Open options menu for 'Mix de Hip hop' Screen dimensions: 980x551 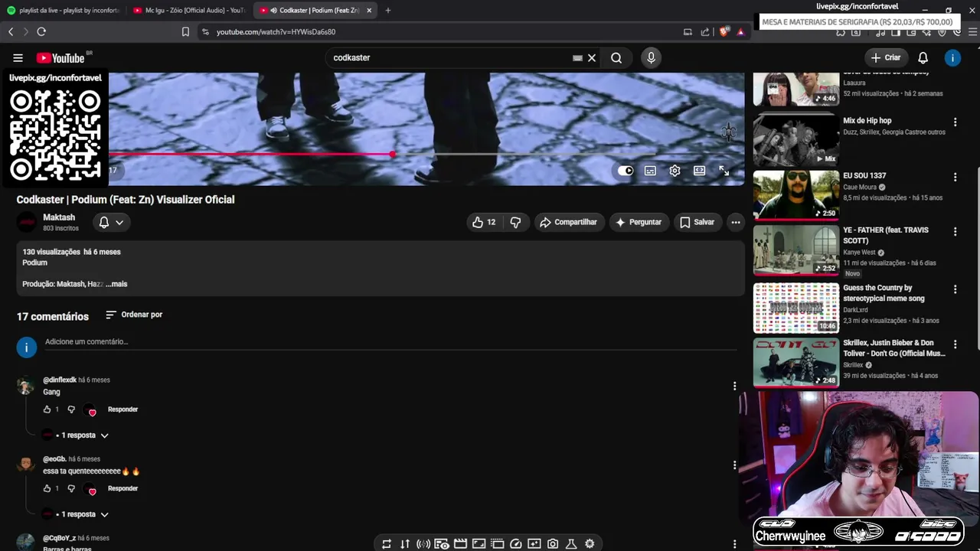pyautogui.click(x=955, y=122)
